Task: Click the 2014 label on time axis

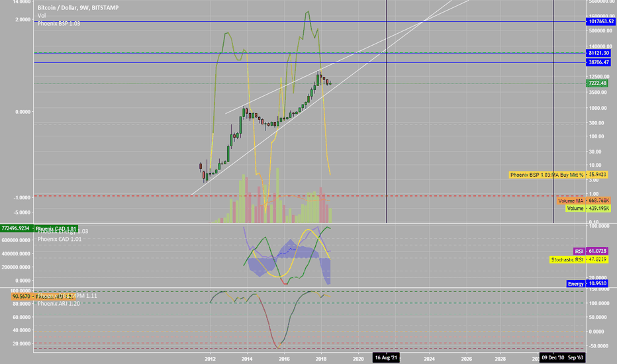Action: (x=247, y=359)
